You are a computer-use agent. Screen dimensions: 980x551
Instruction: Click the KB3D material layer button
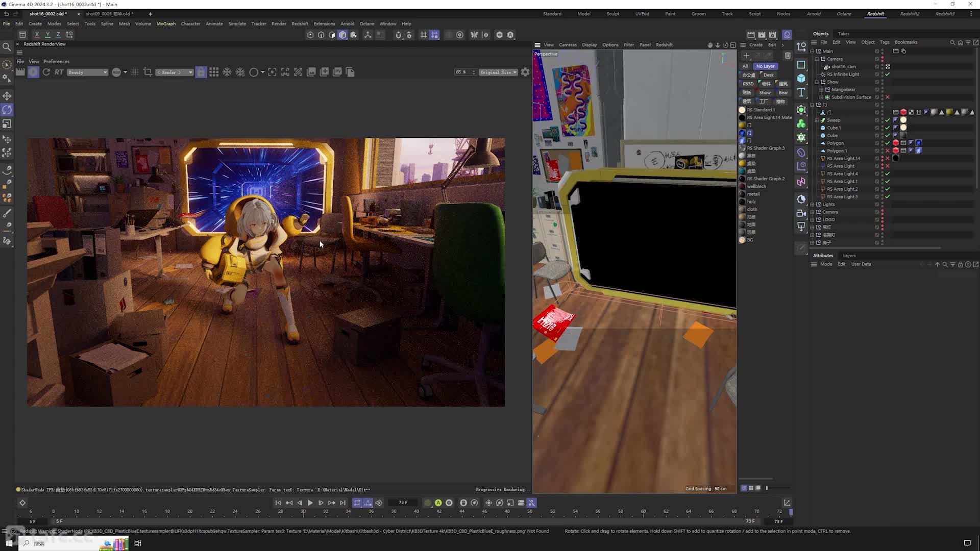tap(748, 84)
